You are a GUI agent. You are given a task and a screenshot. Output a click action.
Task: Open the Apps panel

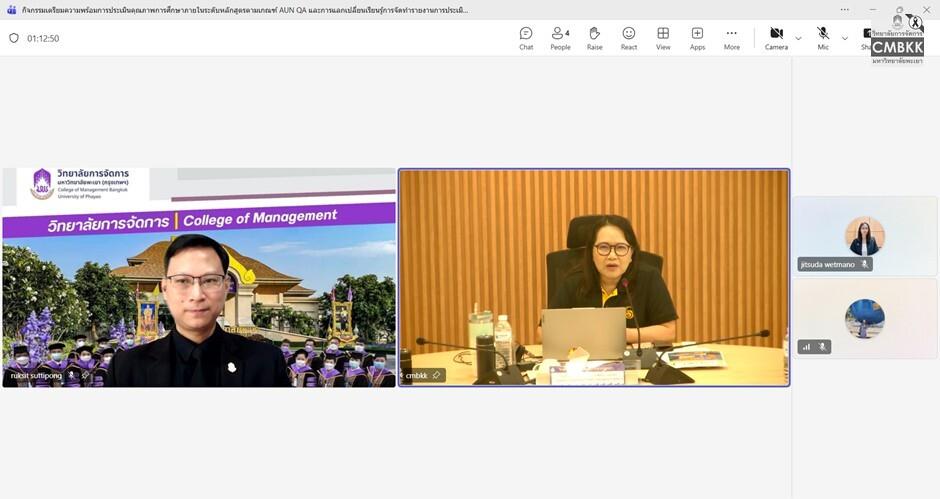pyautogui.click(x=697, y=38)
